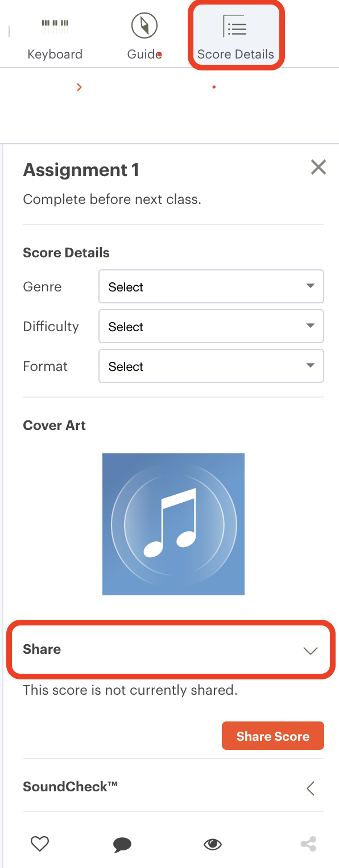Expand the SoundCheck section chevron

click(311, 788)
